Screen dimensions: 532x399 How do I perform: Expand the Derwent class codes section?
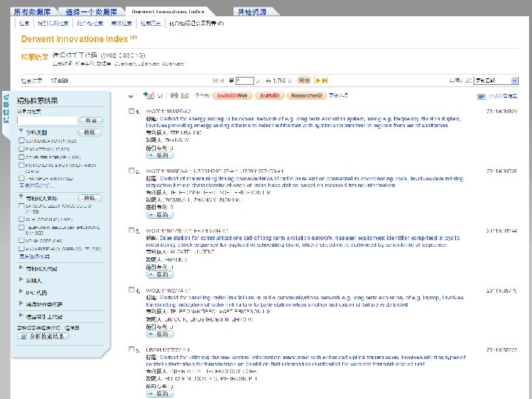pyautogui.click(x=21, y=304)
